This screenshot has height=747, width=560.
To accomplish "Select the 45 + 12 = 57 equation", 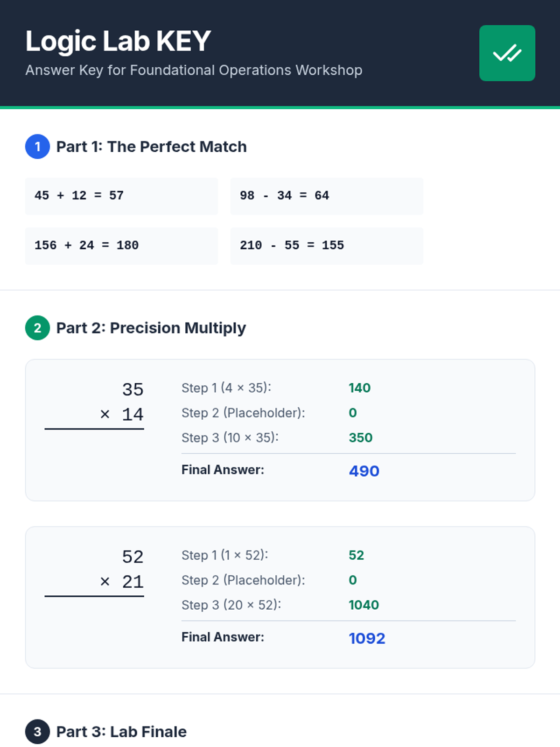I will (79, 196).
